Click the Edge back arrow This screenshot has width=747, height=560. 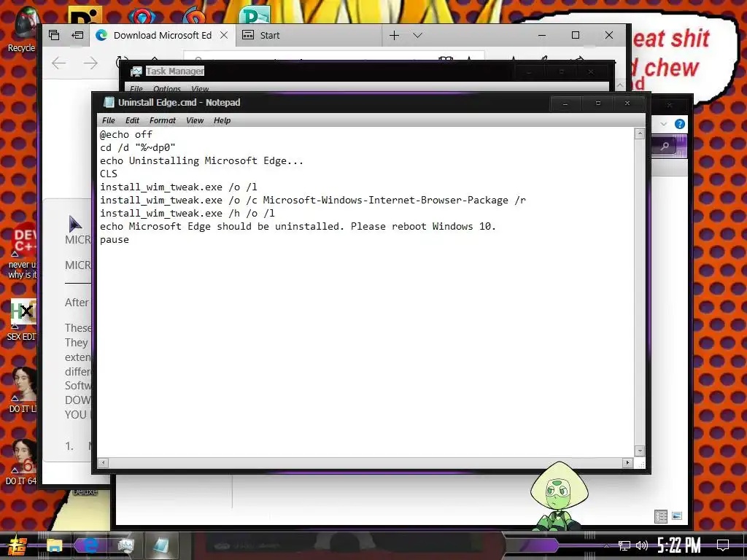tap(58, 63)
